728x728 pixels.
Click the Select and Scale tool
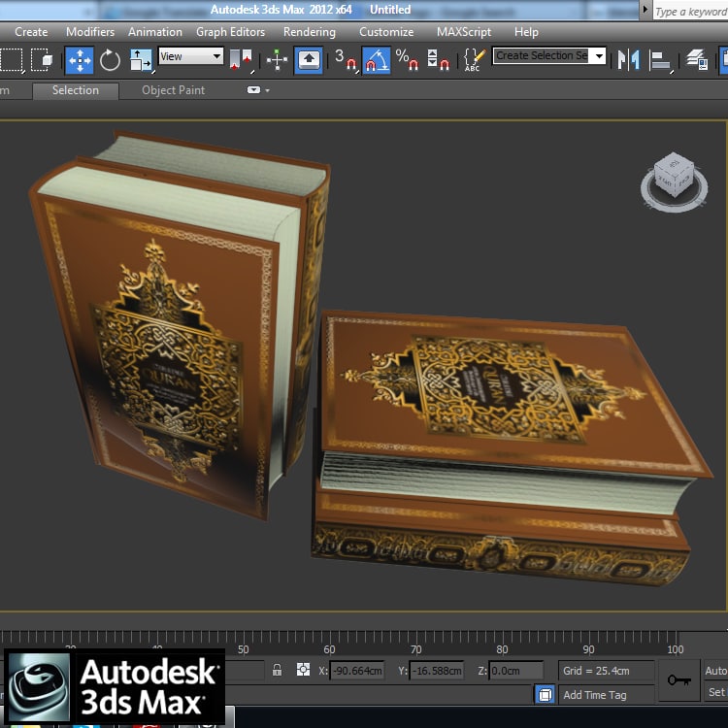point(141,59)
